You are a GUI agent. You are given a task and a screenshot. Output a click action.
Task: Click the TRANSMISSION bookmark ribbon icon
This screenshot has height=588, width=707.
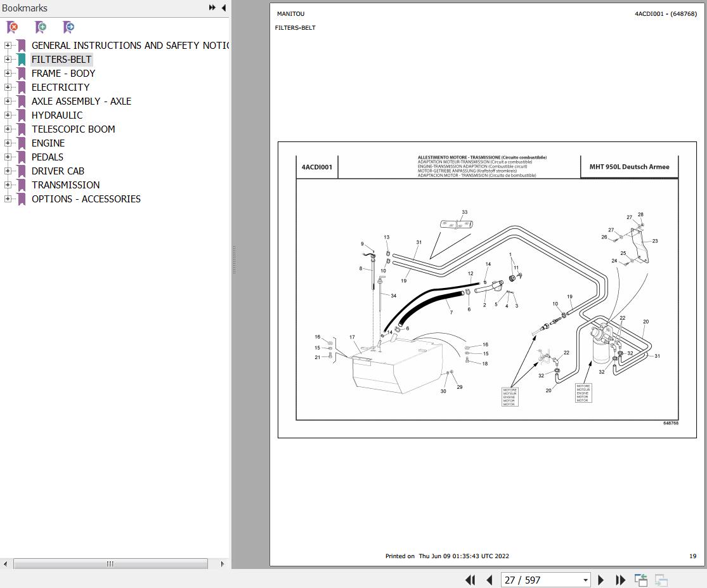[21, 185]
